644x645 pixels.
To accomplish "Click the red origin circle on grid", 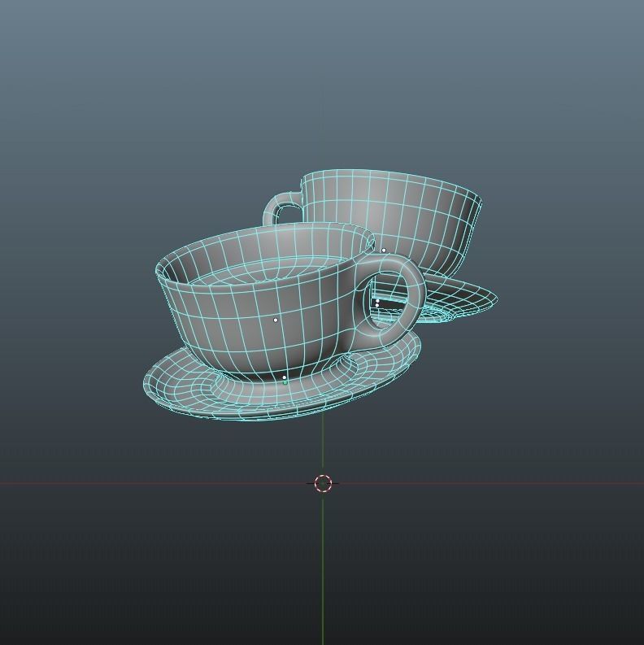I will (323, 483).
